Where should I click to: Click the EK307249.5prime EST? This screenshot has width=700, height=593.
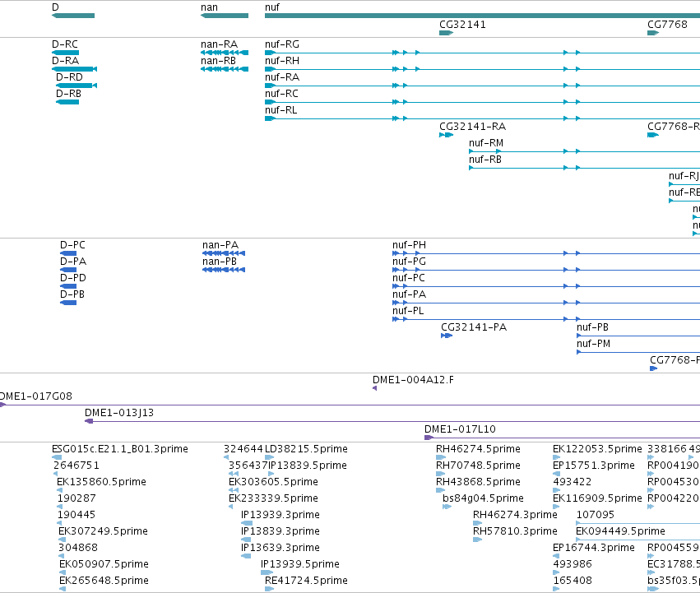62,540
